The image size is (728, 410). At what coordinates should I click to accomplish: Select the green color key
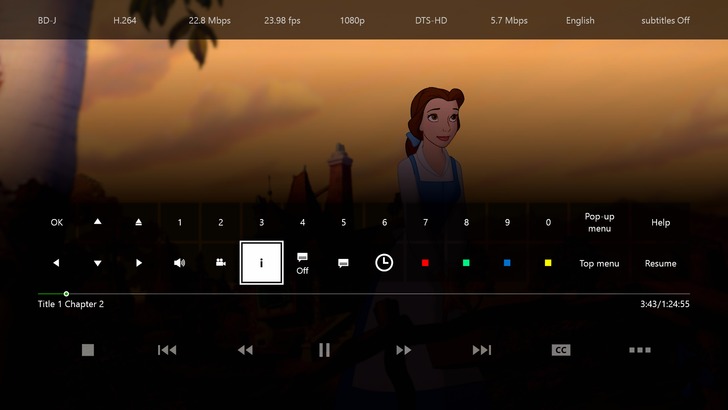tap(466, 263)
